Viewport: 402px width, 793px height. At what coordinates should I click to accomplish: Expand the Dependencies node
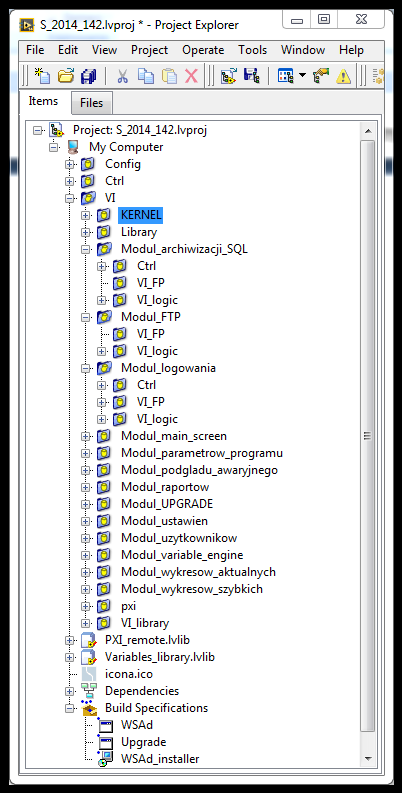coord(69,691)
